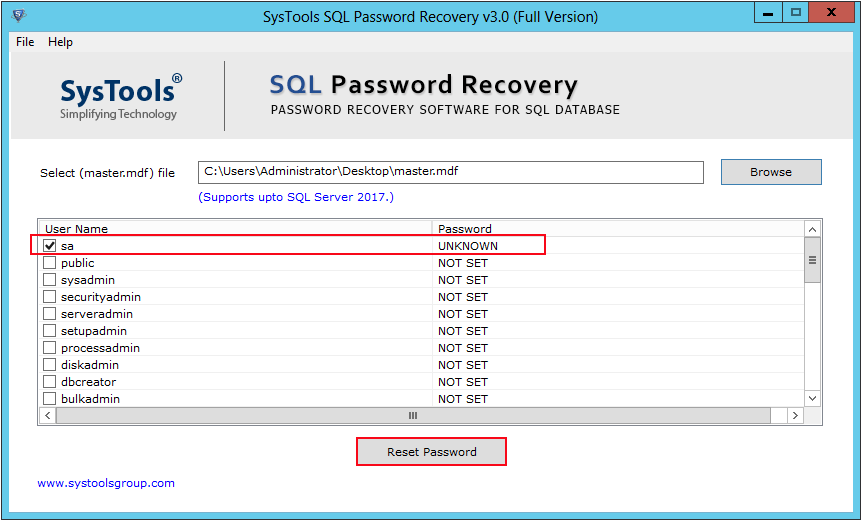Click the horizontal scrollbar right arrow
Viewport: 861px width, 521px height.
click(795, 416)
